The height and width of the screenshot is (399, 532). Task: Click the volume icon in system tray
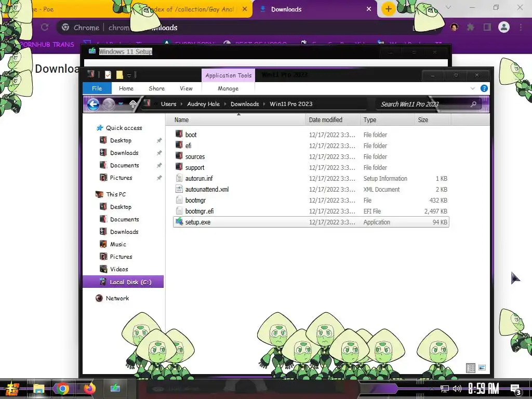click(457, 389)
